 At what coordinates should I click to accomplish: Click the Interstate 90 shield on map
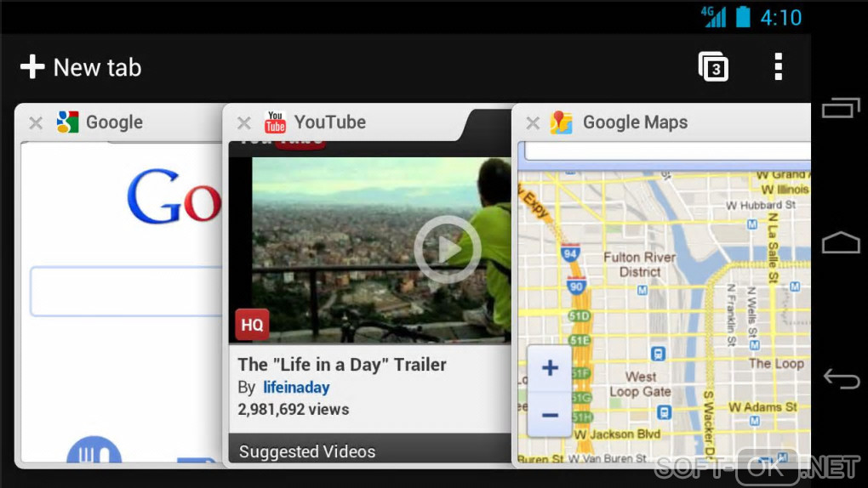(576, 286)
